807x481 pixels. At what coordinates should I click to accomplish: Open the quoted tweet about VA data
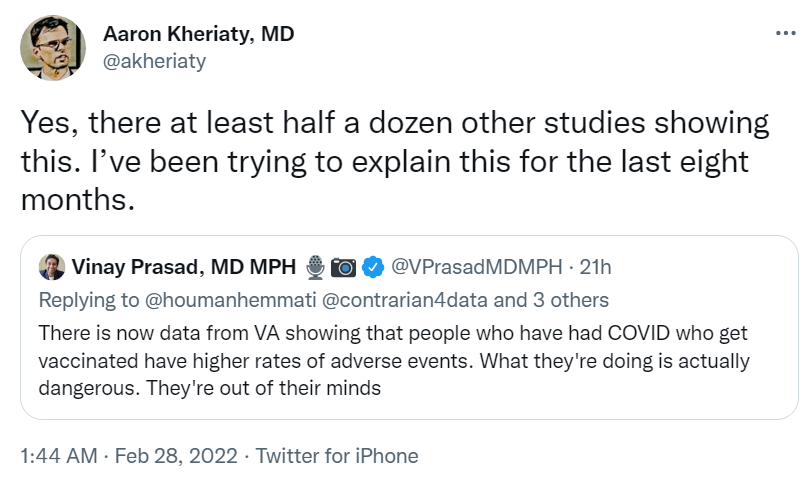click(400, 359)
